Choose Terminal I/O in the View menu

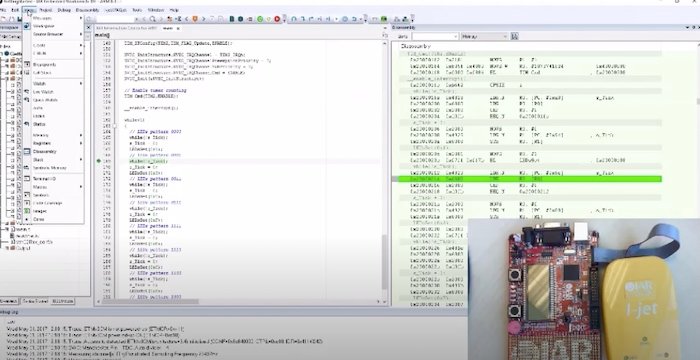[53, 179]
